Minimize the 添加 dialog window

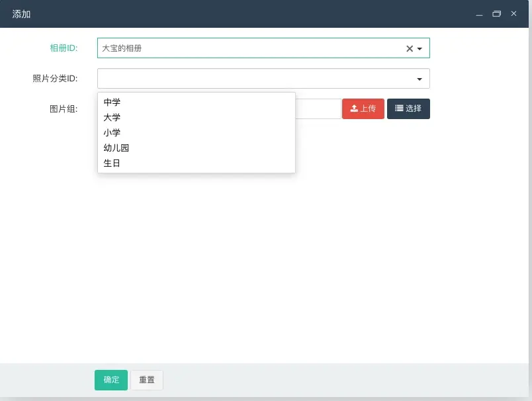pos(479,14)
